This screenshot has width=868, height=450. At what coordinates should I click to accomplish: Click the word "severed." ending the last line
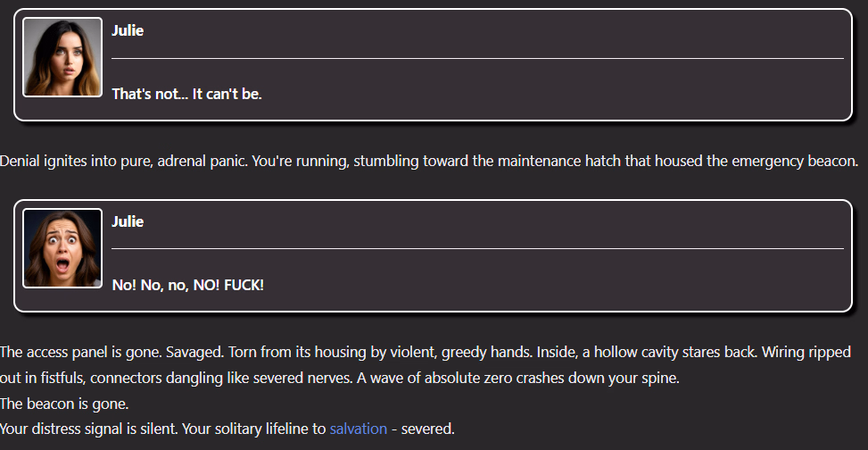point(428,429)
